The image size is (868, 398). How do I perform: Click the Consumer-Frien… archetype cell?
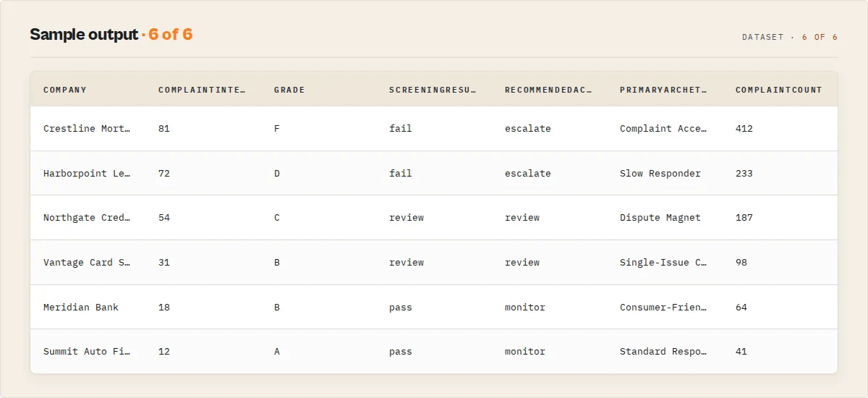tap(663, 308)
